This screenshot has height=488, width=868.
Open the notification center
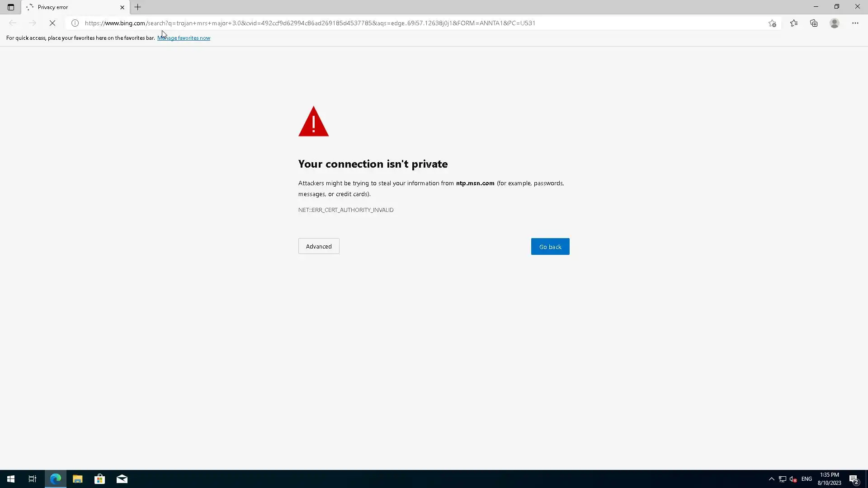tap(854, 479)
